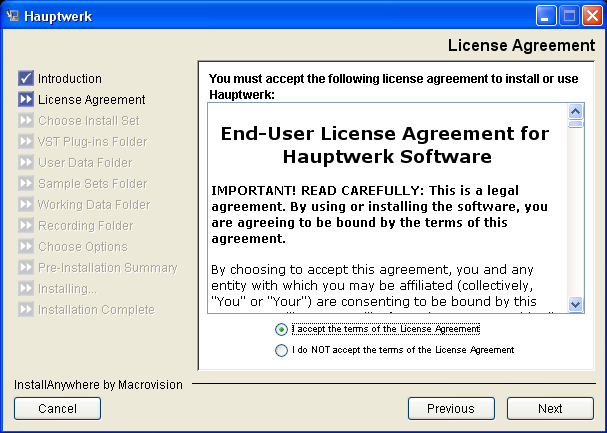Click the Sample Sets Folder arrow icon

click(26, 183)
